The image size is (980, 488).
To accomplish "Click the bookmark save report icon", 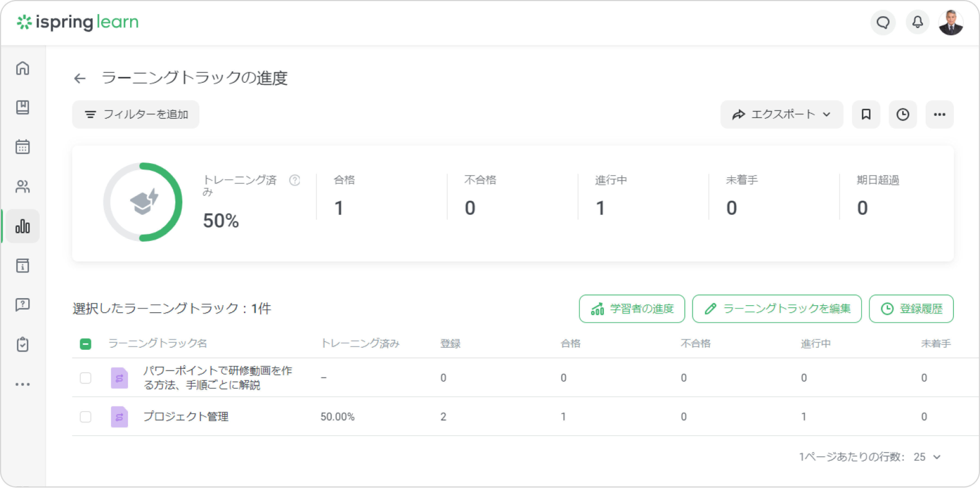I will [x=866, y=115].
